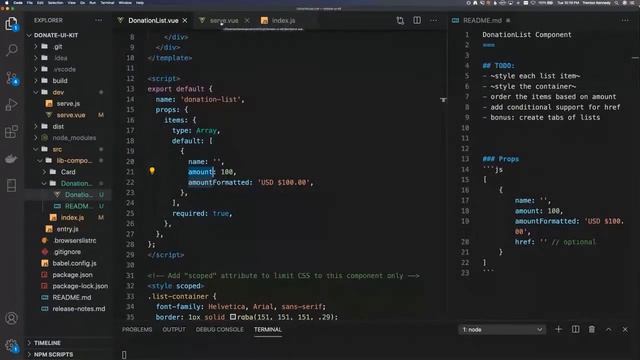640x360 pixels.
Task: Open serve.vue in the file tree
Action: pyautogui.click(x=71, y=115)
